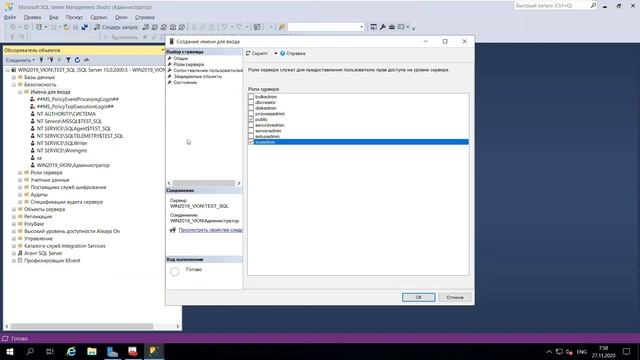Click the toolbox icon in the main toolbar
Screen dimensions: 640x360
(391, 27)
